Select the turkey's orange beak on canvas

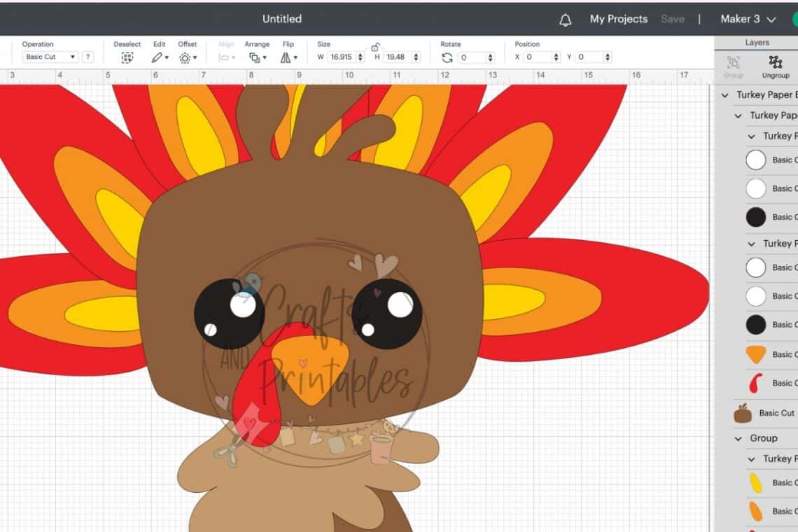click(x=310, y=370)
